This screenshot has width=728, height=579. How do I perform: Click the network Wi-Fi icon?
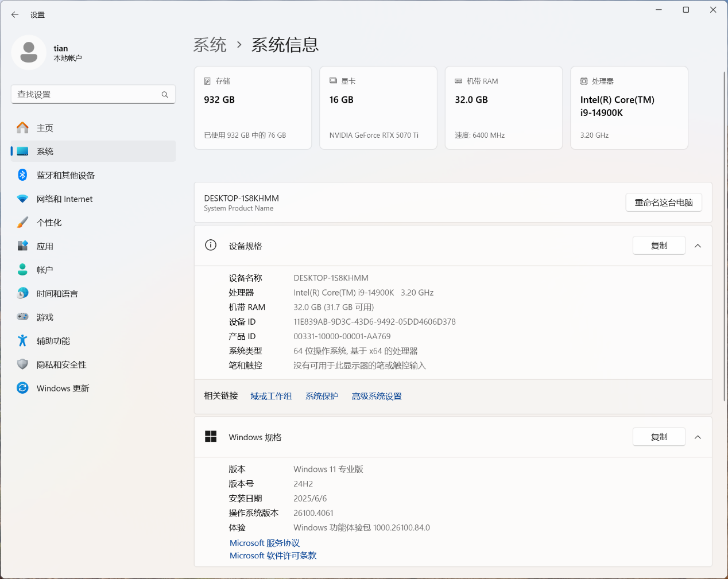click(x=22, y=199)
